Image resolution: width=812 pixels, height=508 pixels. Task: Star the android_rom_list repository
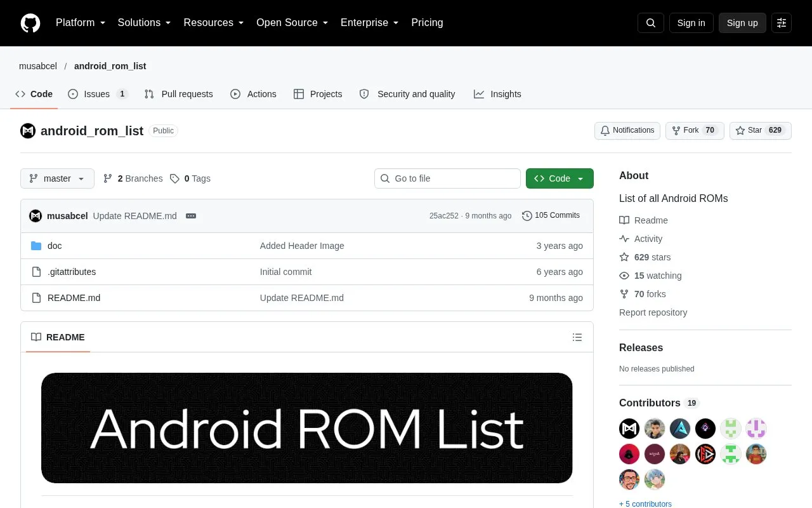(761, 131)
